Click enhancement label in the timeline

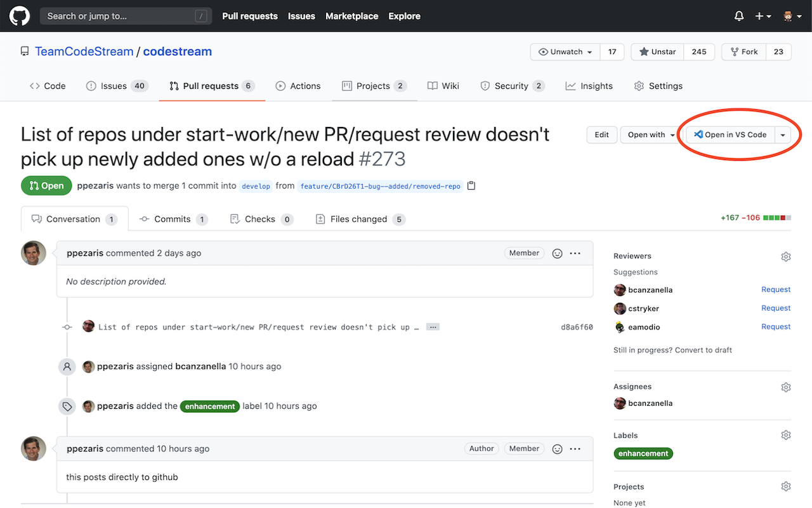[210, 406]
